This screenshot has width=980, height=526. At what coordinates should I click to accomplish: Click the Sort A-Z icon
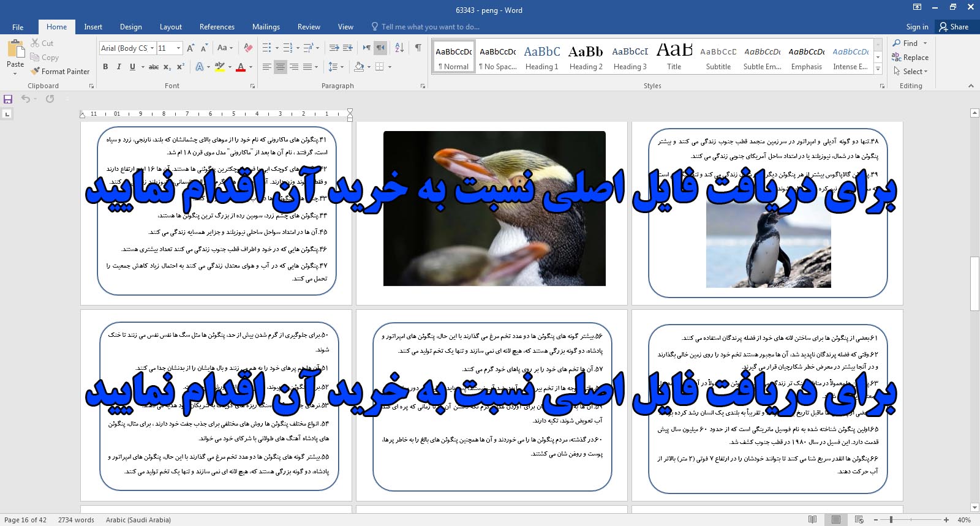click(399, 48)
